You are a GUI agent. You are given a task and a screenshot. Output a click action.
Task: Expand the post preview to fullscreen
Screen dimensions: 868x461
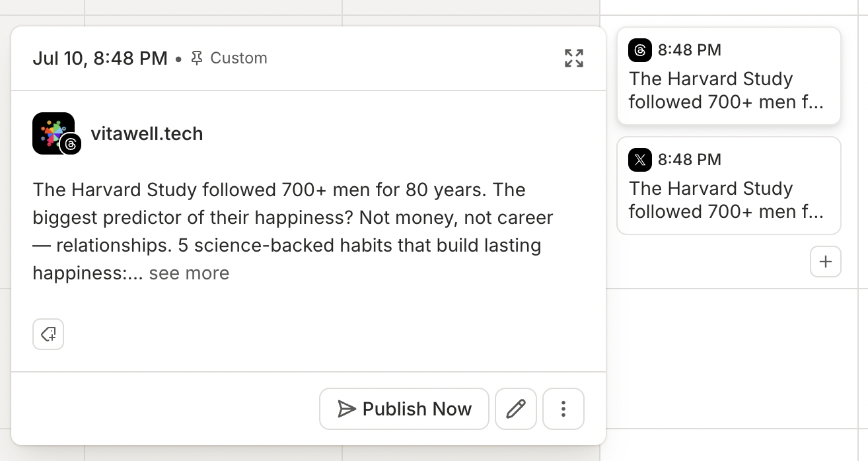coord(574,58)
